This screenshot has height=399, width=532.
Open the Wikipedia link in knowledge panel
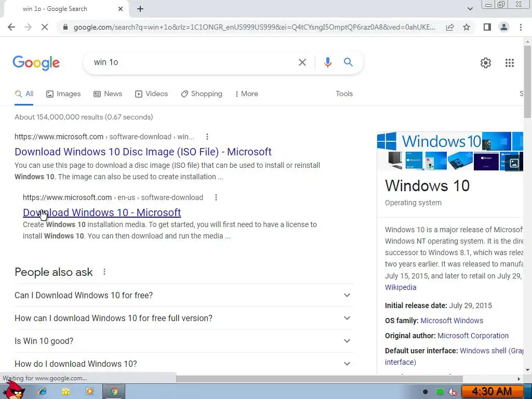click(x=401, y=287)
